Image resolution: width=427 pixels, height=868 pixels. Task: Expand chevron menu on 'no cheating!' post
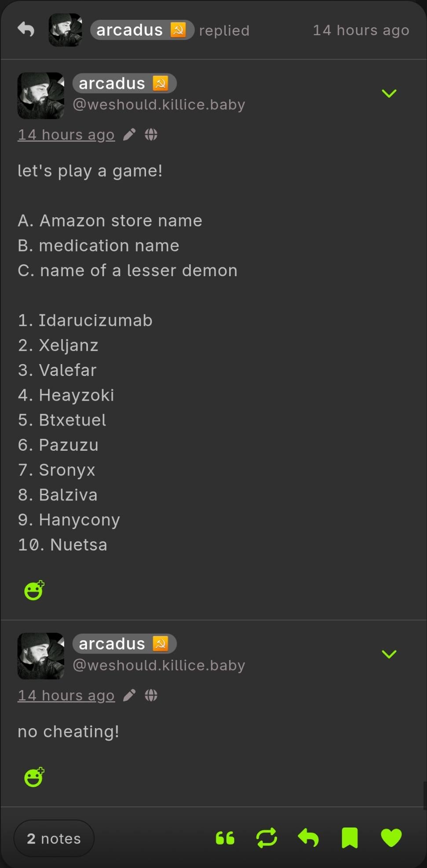click(x=389, y=654)
